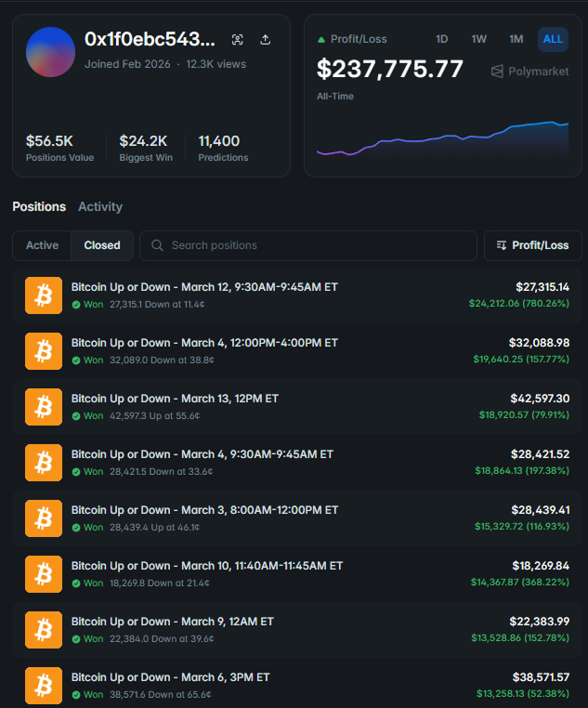The height and width of the screenshot is (708, 588).
Task: Click the share upload icon beside the address
Action: coord(266,40)
